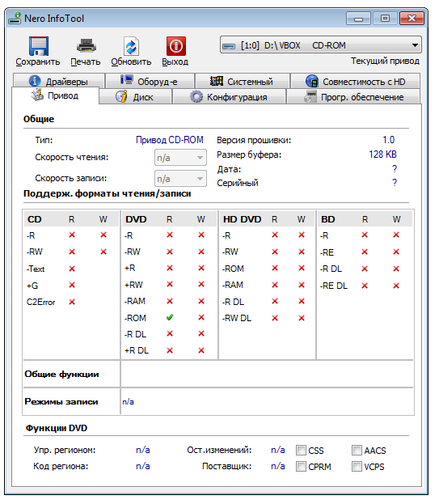Click the Прогр. обеспечение tab icon

coord(310,96)
